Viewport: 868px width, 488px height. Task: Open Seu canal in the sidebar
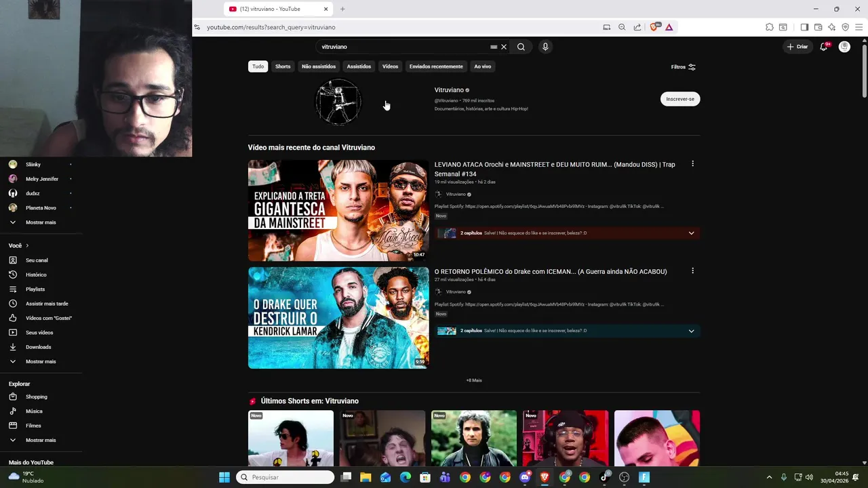pyautogui.click(x=41, y=260)
